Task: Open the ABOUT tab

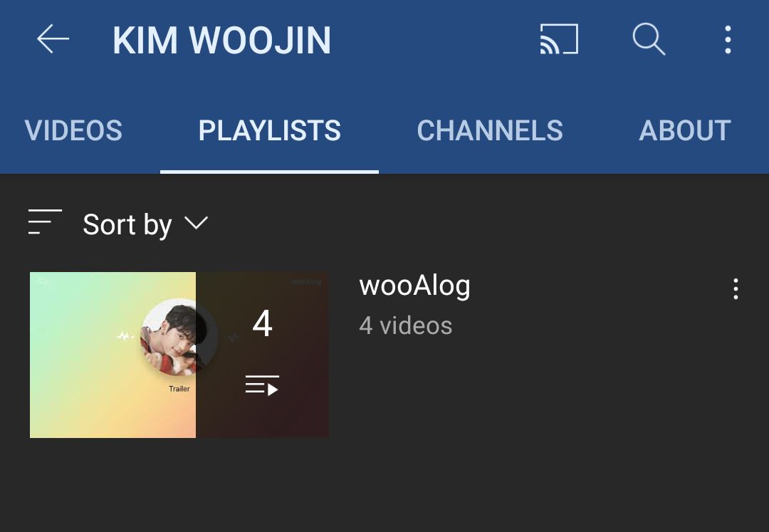Action: pyautogui.click(x=685, y=130)
